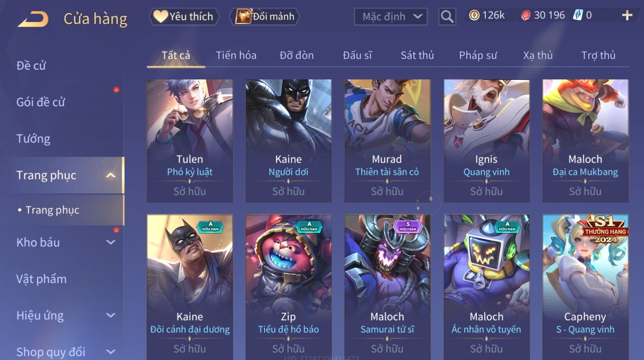Open Đổi mảnh fragment exchange
The width and height of the screenshot is (644, 360).
pyautogui.click(x=264, y=17)
